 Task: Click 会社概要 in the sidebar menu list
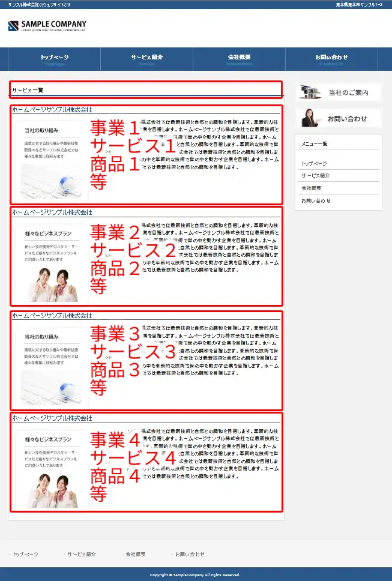pyautogui.click(x=310, y=188)
